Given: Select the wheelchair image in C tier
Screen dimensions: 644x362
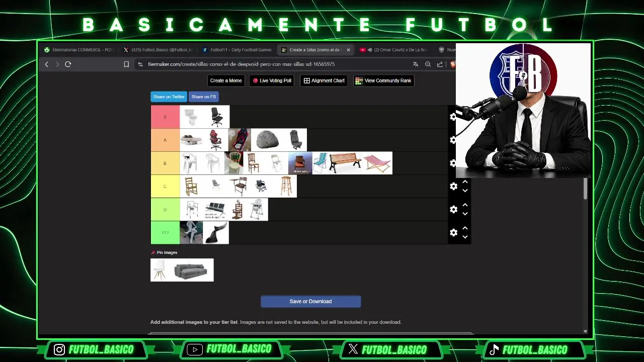Looking at the screenshot, I should (x=262, y=186).
